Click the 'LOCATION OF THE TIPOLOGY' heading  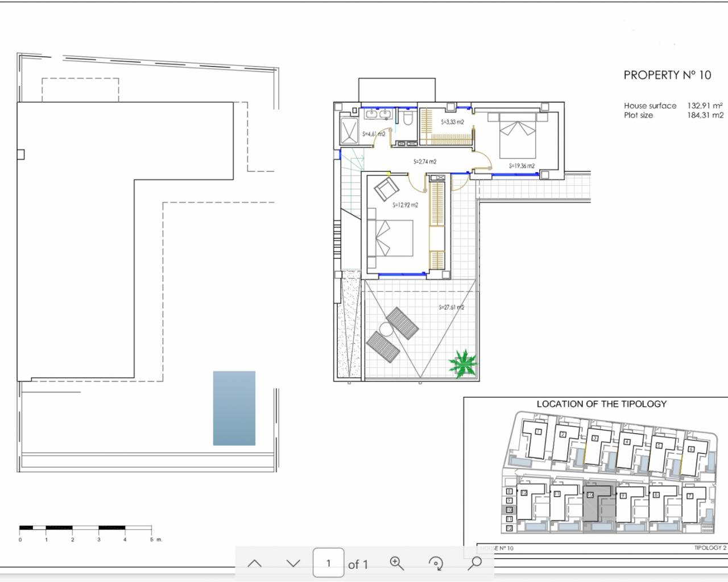601,404
